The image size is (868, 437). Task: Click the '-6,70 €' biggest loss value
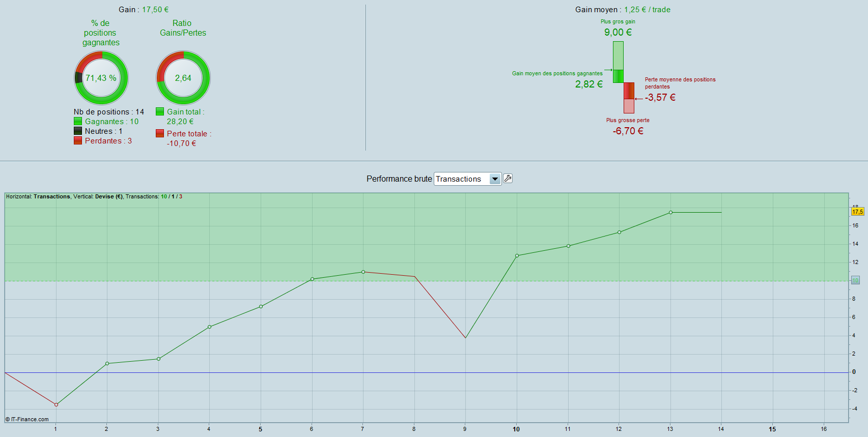coord(628,131)
